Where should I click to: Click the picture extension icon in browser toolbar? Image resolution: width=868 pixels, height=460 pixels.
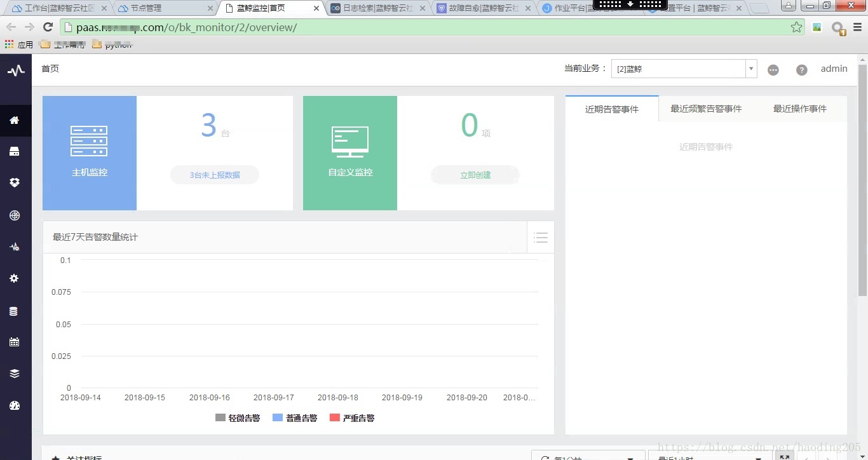click(817, 27)
